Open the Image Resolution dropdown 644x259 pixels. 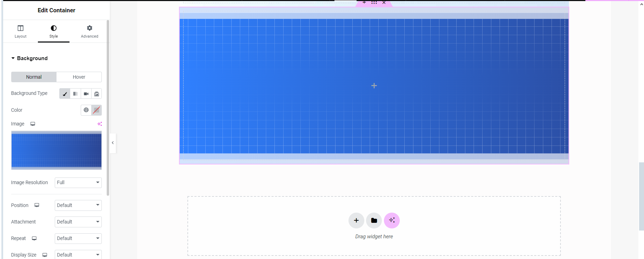click(78, 183)
